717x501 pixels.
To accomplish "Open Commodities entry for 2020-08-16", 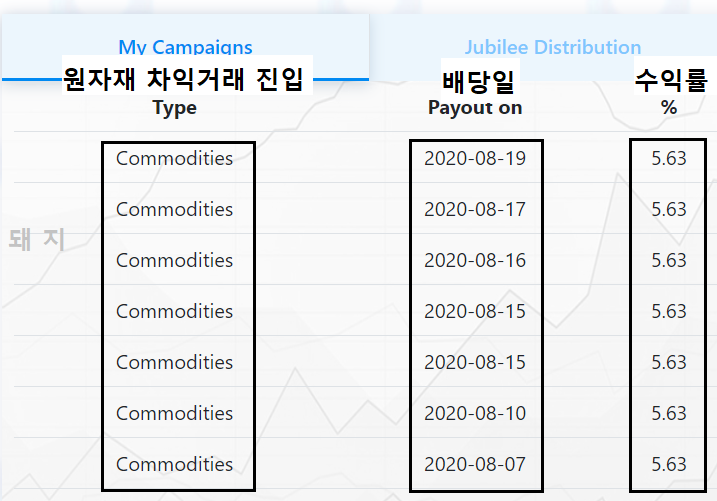I will pos(174,260).
